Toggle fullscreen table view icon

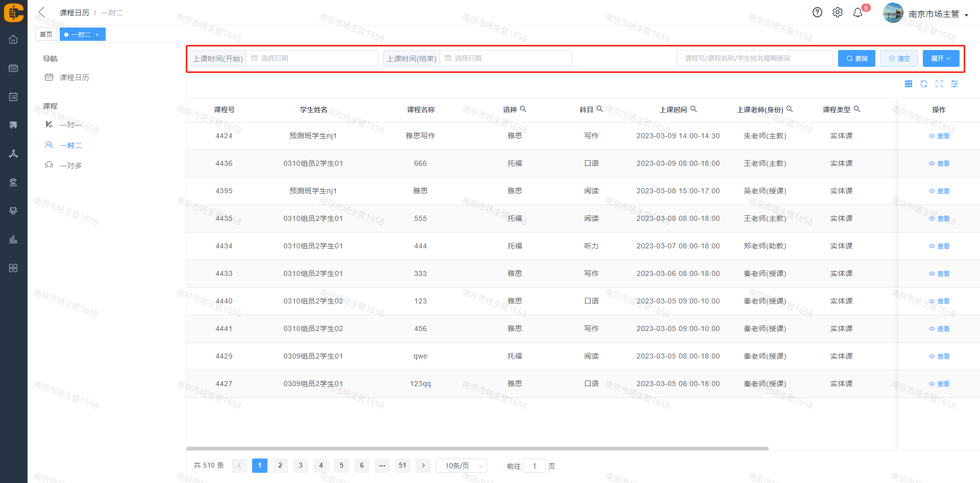pos(939,84)
